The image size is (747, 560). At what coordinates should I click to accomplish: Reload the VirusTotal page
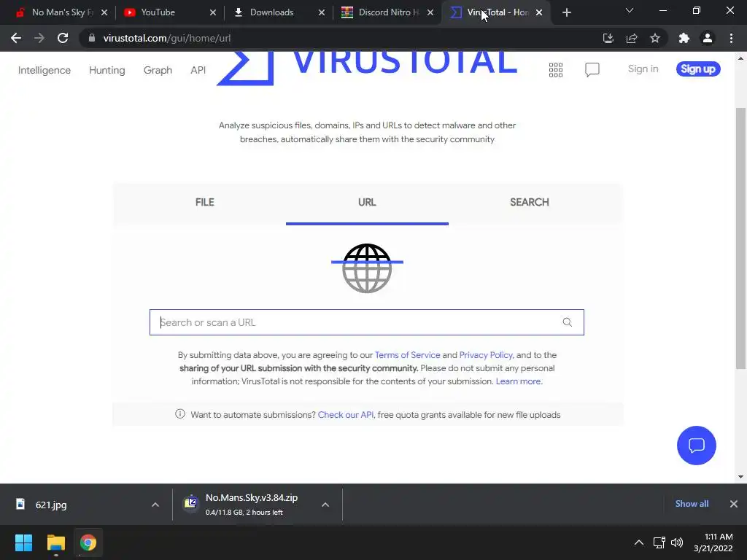pos(63,38)
